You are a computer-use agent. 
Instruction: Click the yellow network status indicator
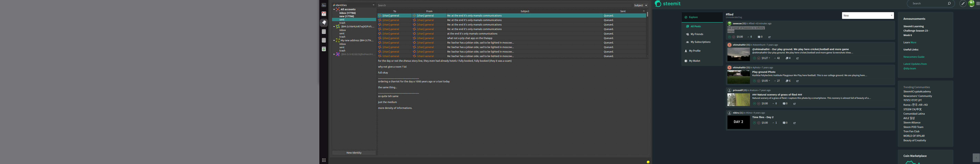[648, 162]
